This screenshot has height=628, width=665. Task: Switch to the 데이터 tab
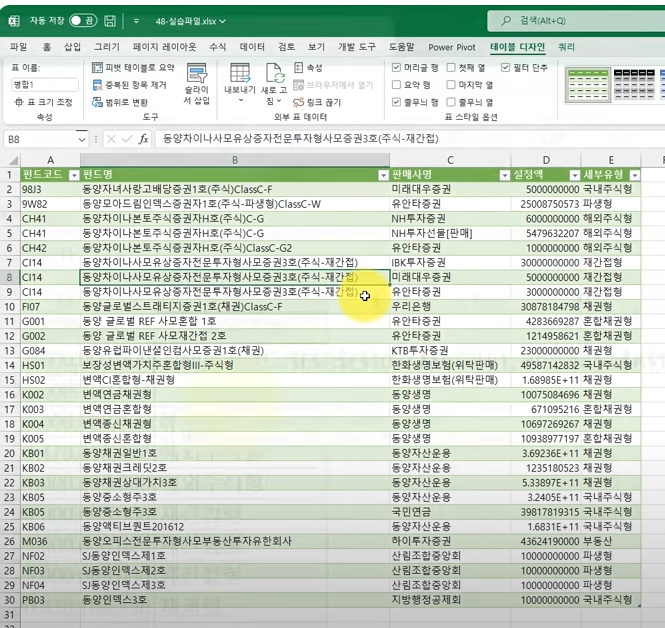pos(252,47)
